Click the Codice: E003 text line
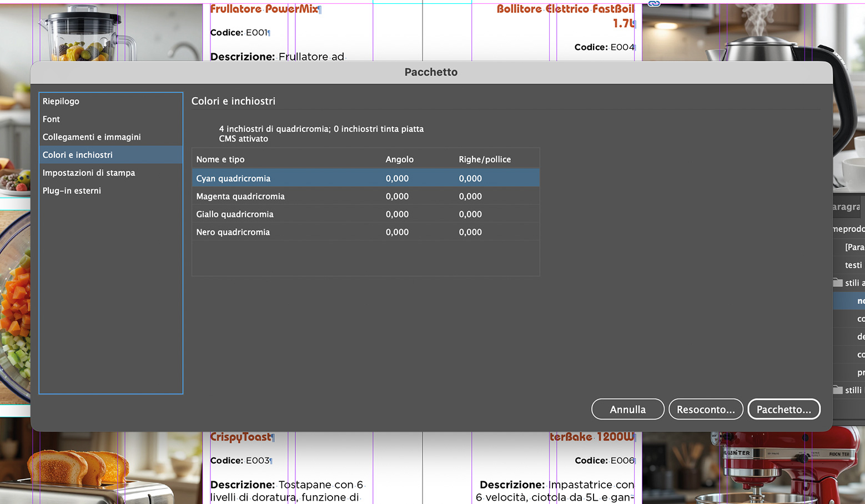Image resolution: width=865 pixels, height=504 pixels. pyautogui.click(x=241, y=461)
